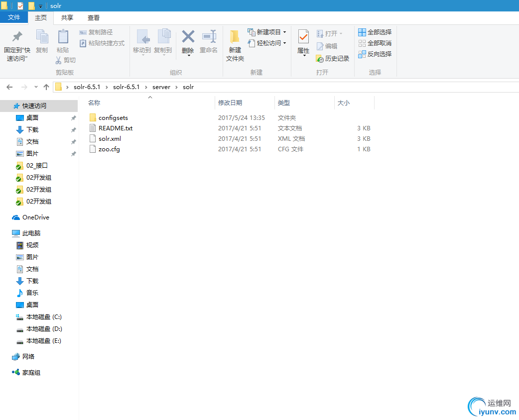Click Paste shortcut (粘贴快捷方式)

(102, 43)
